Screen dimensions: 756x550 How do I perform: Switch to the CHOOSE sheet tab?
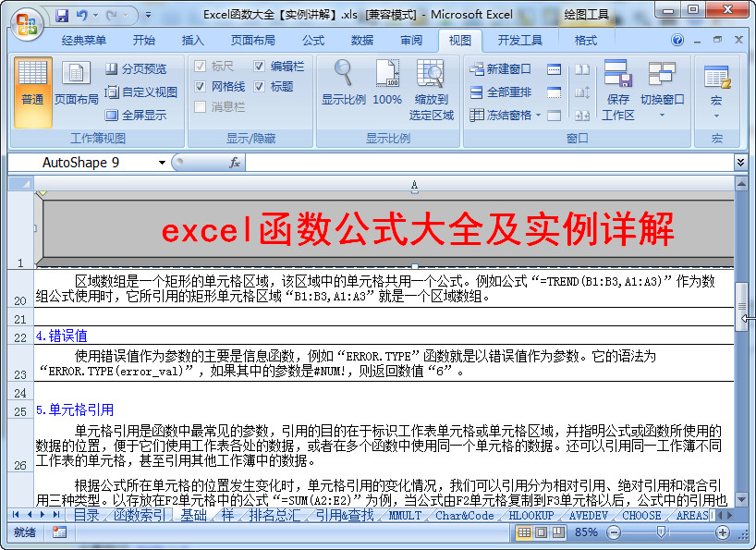(641, 515)
